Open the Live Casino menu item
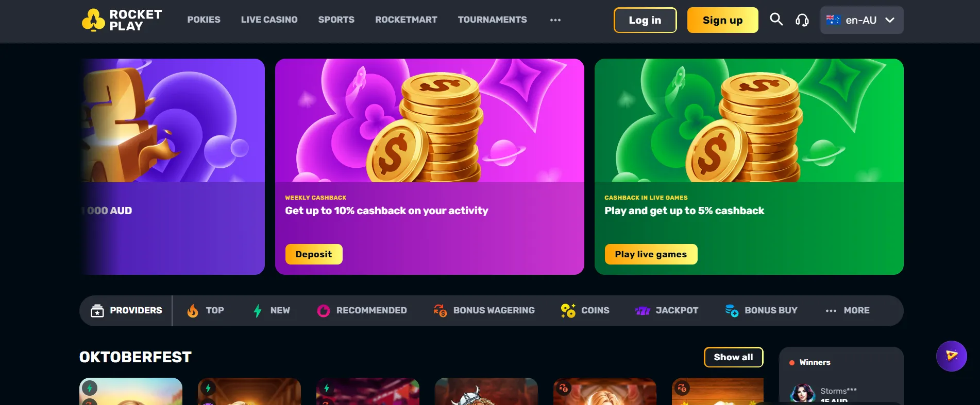Viewport: 980px width, 405px height. 269,20
